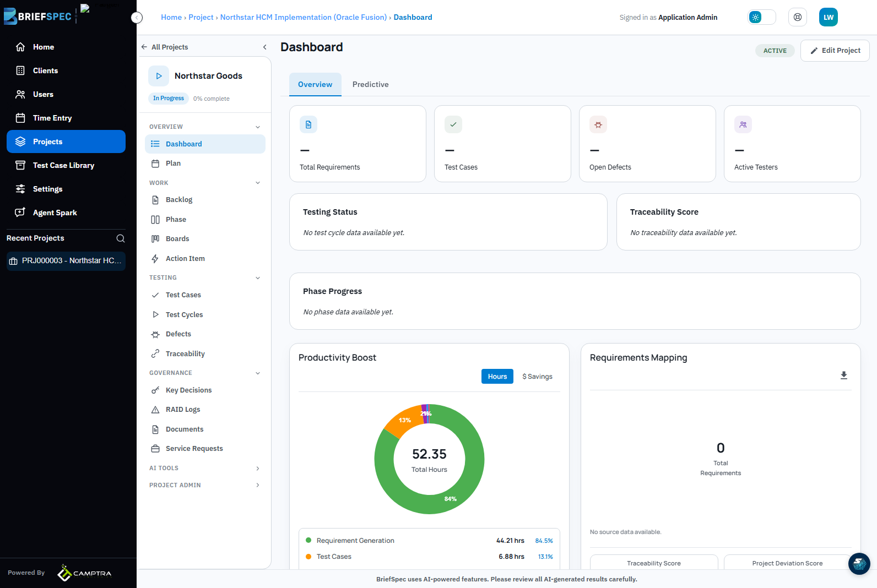Click the Projects layers icon
The height and width of the screenshot is (588, 877).
(x=20, y=141)
